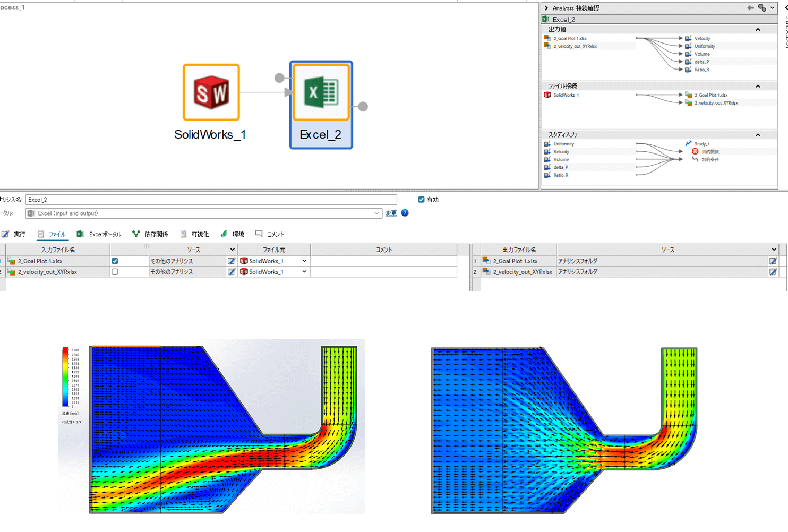The height and width of the screenshot is (532, 788).
Task: Uncheck the checkbox for 2_Goal Plot 1.xlsx
Action: tap(115, 261)
